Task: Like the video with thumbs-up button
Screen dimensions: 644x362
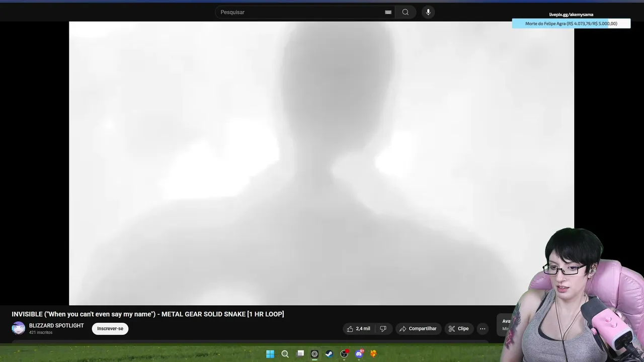Action: (358, 329)
